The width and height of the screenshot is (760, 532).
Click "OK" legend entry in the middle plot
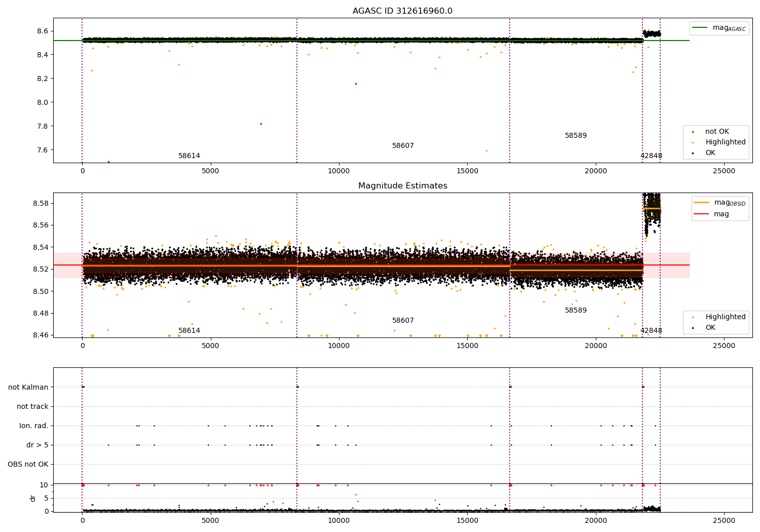point(704,328)
